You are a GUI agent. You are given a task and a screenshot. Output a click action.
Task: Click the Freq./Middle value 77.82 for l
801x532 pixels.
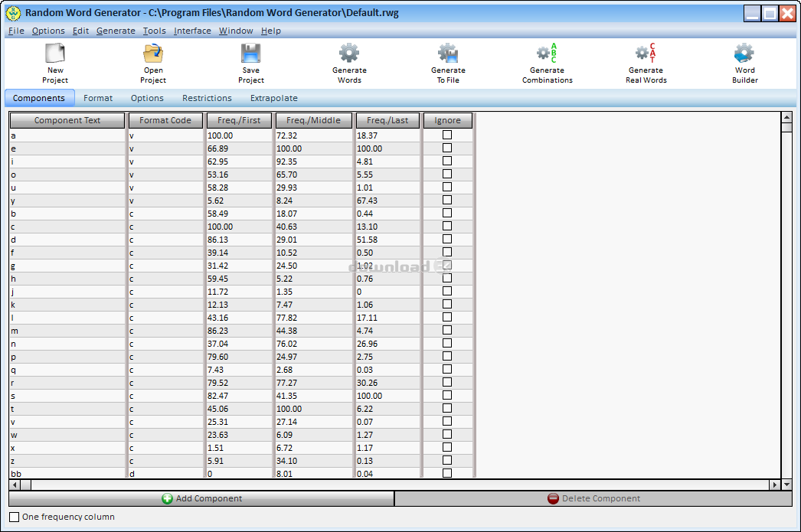[313, 318]
